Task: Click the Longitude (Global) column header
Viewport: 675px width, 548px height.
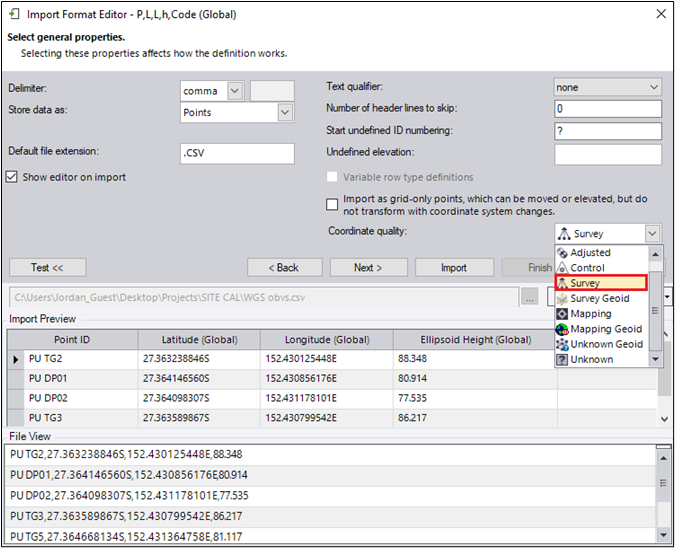Action: click(x=327, y=340)
